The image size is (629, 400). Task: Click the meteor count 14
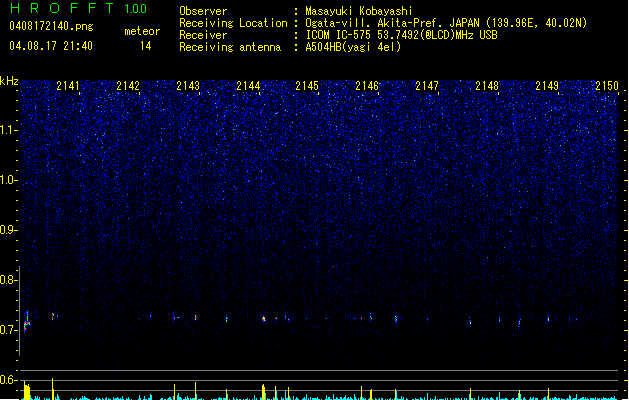[x=146, y=46]
